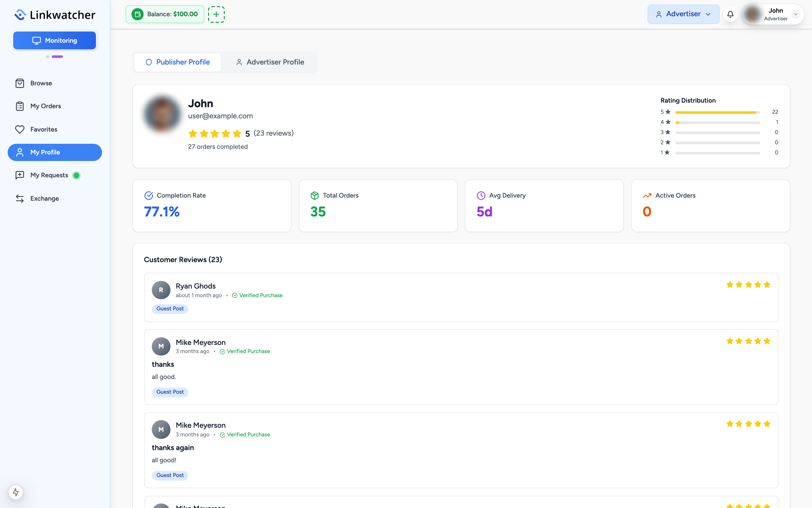Image resolution: width=812 pixels, height=508 pixels.
Task: Click the email user@example.com
Action: pos(221,116)
